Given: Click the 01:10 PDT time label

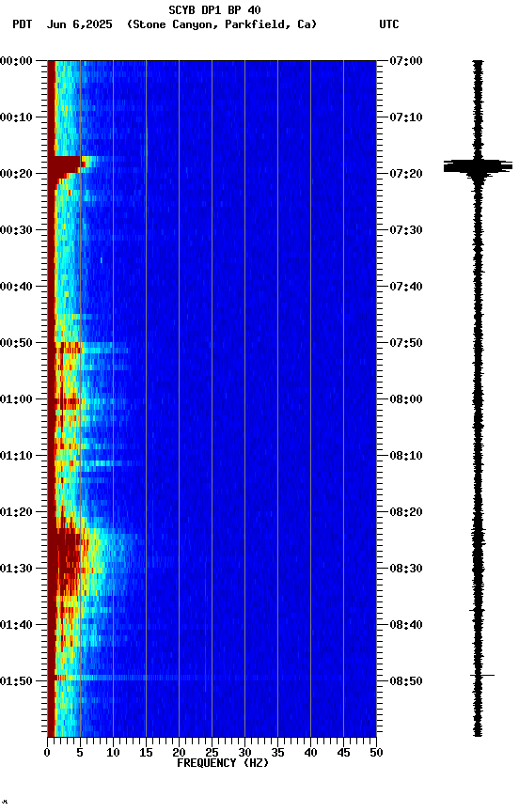Looking at the screenshot, I should 16,456.
